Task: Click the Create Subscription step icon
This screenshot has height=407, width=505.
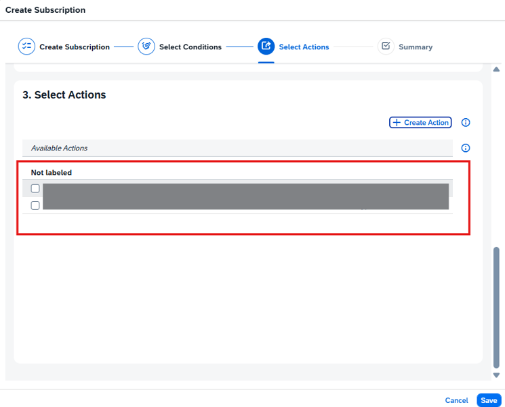Action: coord(26,46)
